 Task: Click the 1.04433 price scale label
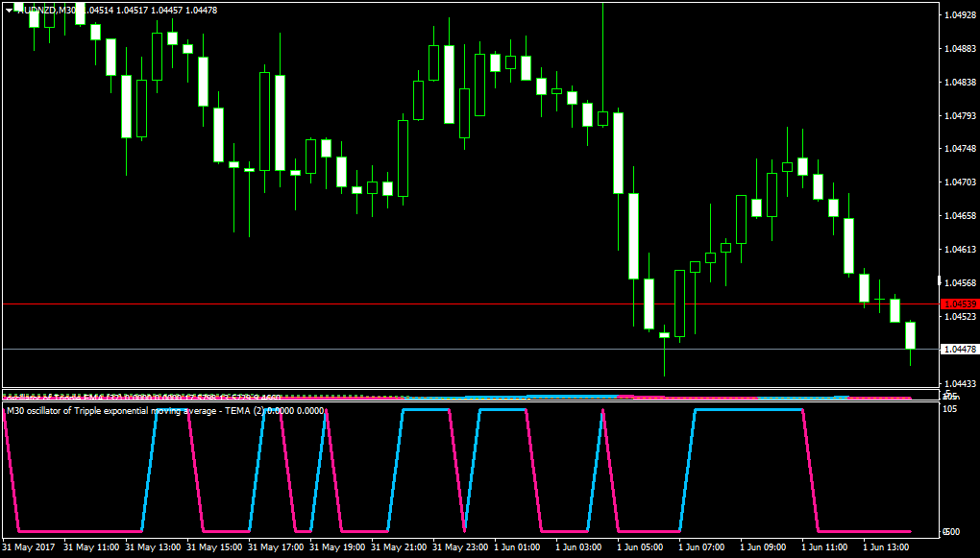click(x=961, y=383)
